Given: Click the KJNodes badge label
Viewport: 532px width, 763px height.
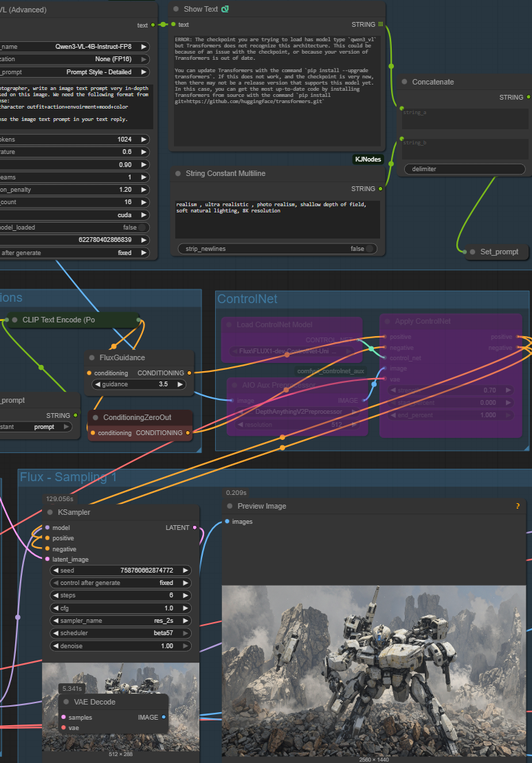Looking at the screenshot, I should coord(368,159).
